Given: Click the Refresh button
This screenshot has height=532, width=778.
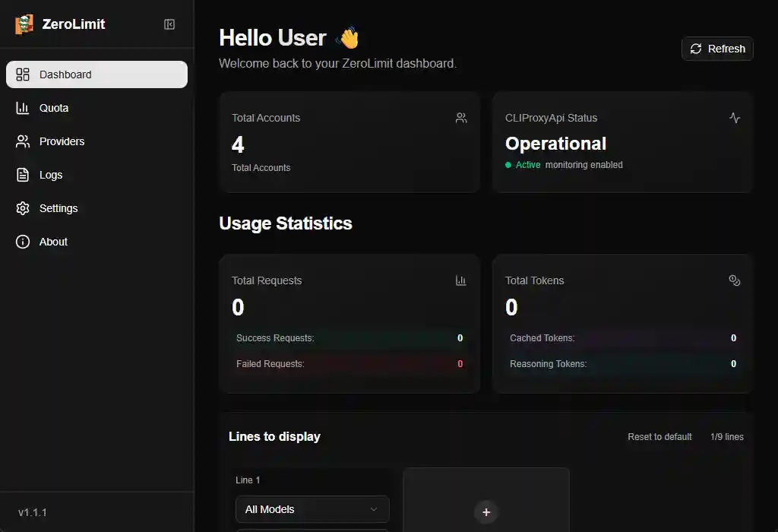Looking at the screenshot, I should pyautogui.click(x=716, y=48).
